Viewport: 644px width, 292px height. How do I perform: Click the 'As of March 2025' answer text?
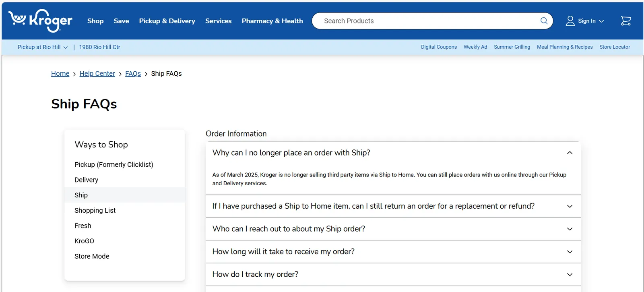coord(389,179)
